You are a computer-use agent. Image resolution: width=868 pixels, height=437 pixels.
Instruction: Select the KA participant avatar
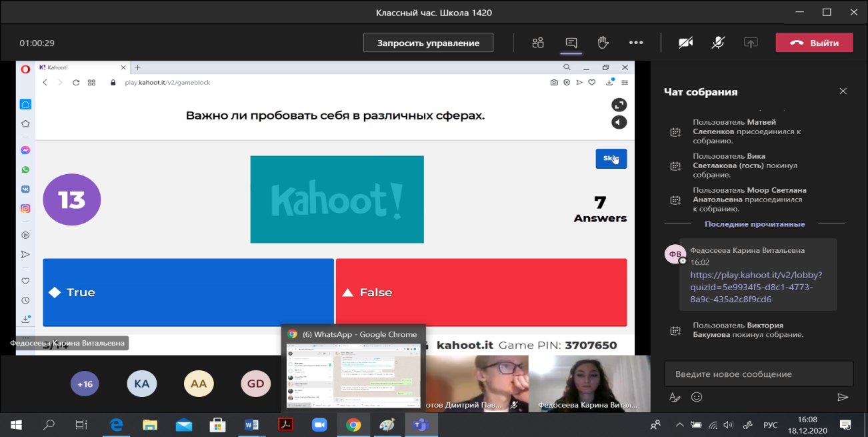tap(141, 384)
